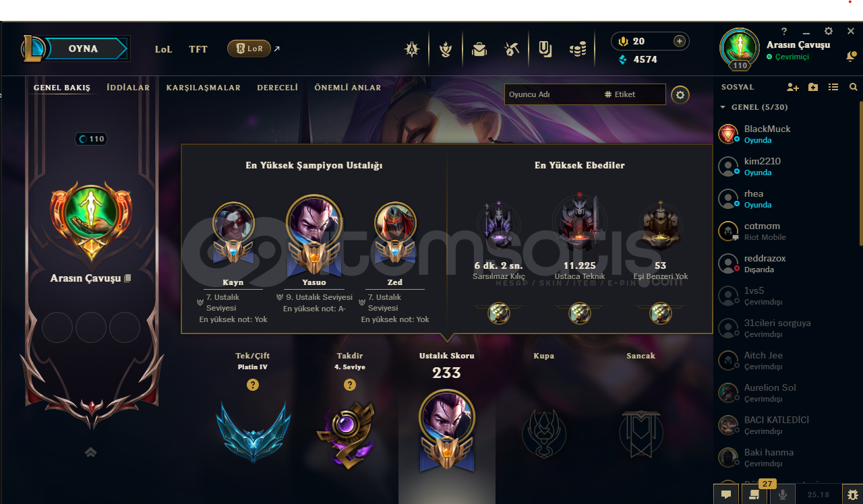863x504 pixels.
Task: Click the double chevron under the banner
Action: coord(91,453)
